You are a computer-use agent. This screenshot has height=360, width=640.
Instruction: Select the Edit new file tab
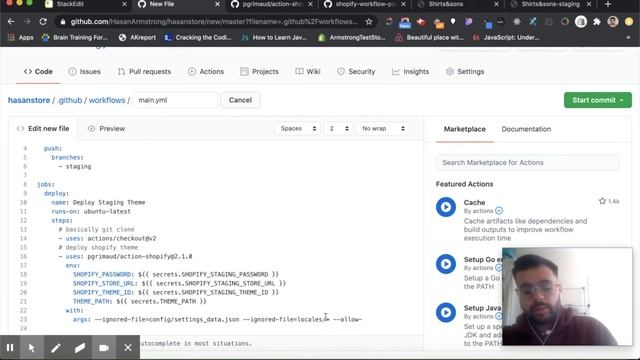(43, 129)
